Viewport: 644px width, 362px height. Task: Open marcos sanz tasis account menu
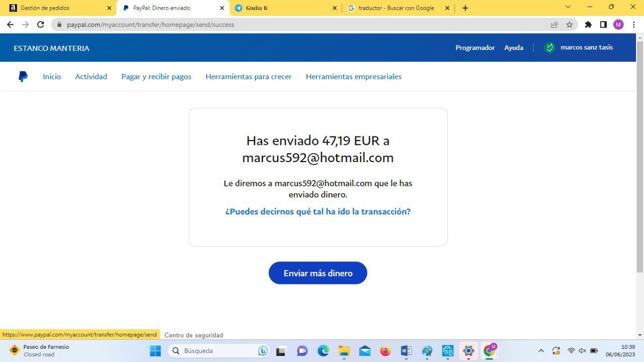[x=587, y=47]
